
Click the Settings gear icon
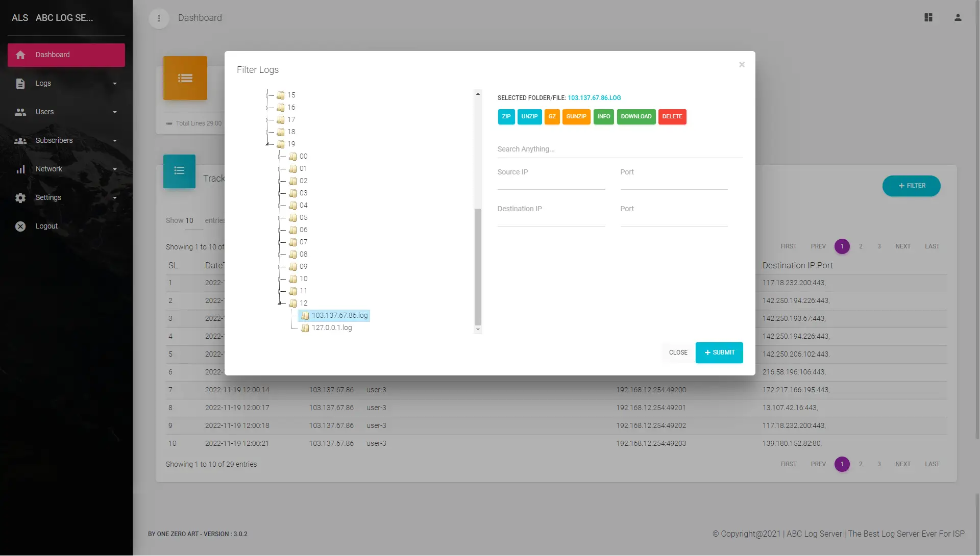[20, 198]
